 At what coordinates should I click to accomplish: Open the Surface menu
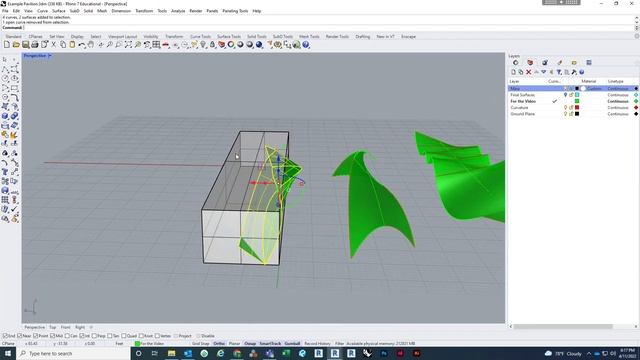[59, 11]
